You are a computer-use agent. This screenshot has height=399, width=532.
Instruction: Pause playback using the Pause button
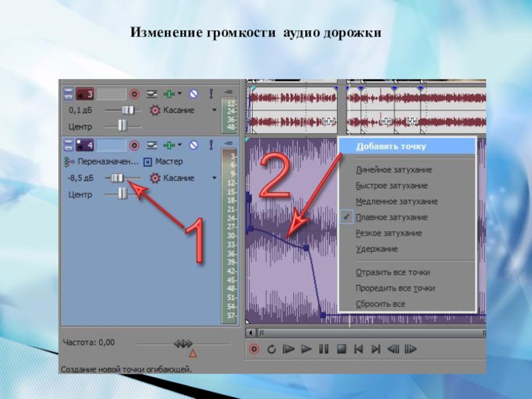pos(324,348)
